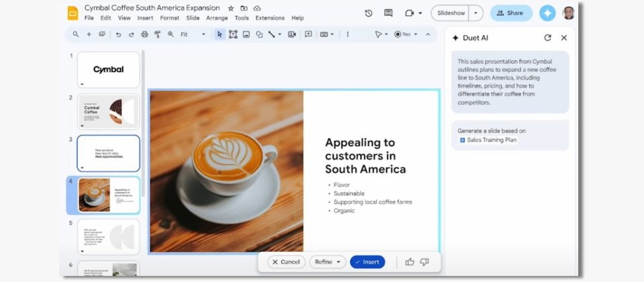Click the blue Insert button
The image size is (644, 282).
pyautogui.click(x=367, y=262)
